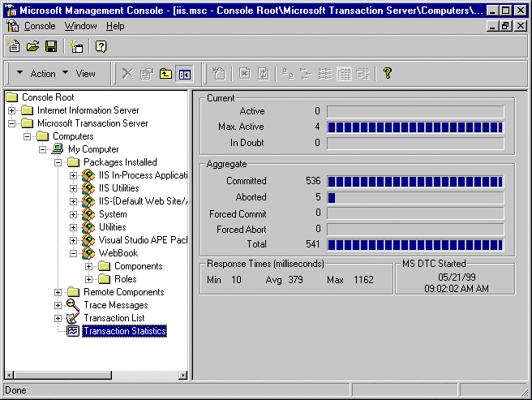
Task: Expand the Remote Components node
Action: click(58, 292)
